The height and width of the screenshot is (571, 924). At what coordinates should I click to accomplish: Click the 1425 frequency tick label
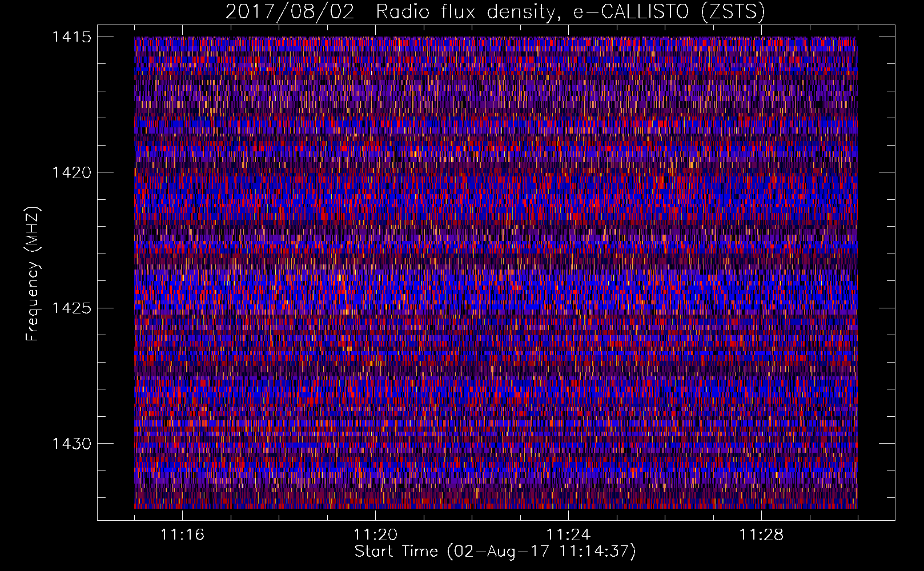(71, 308)
